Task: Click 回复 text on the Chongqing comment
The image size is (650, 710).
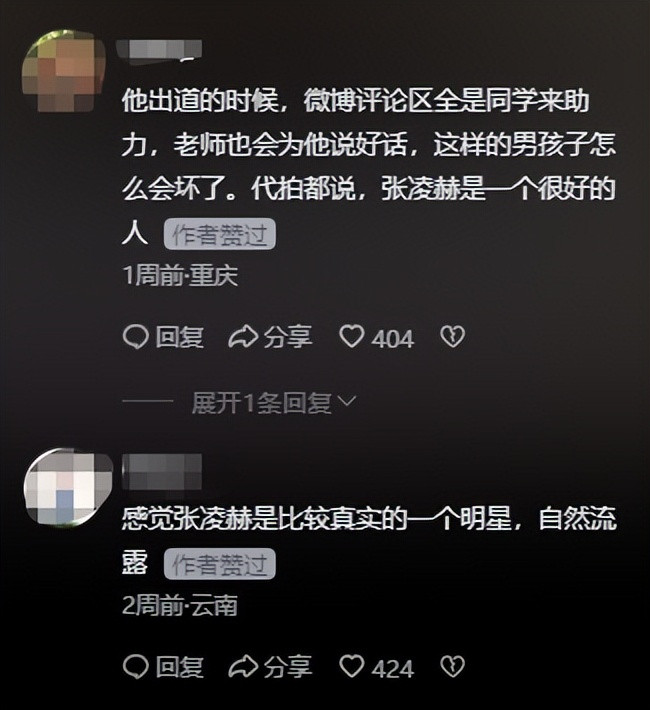Action: click(179, 338)
